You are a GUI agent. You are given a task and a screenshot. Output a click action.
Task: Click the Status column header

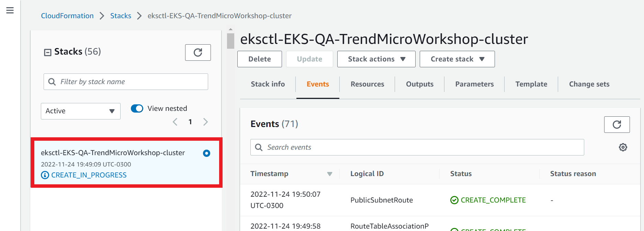(x=461, y=174)
